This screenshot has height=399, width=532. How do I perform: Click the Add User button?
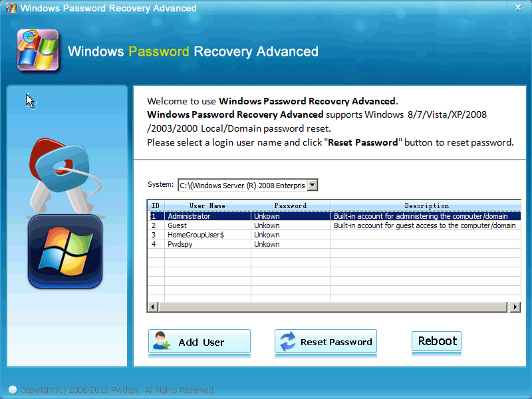199,341
